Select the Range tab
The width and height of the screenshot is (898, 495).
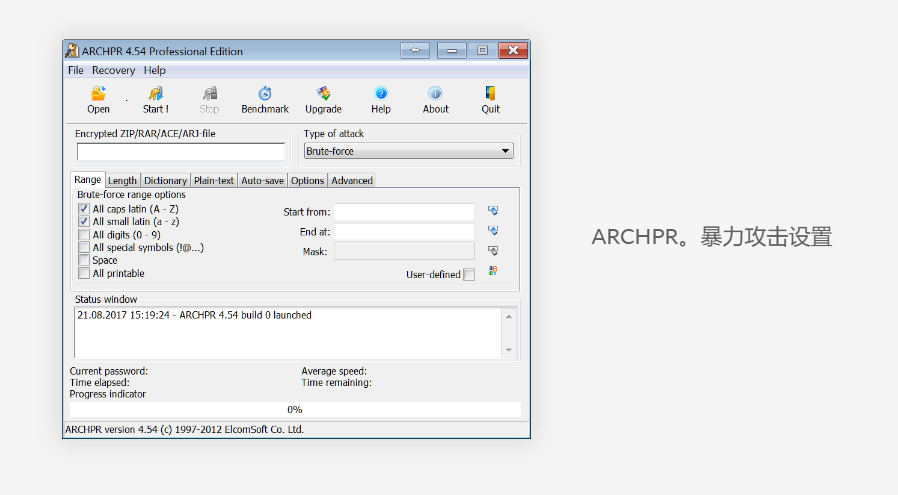88,179
